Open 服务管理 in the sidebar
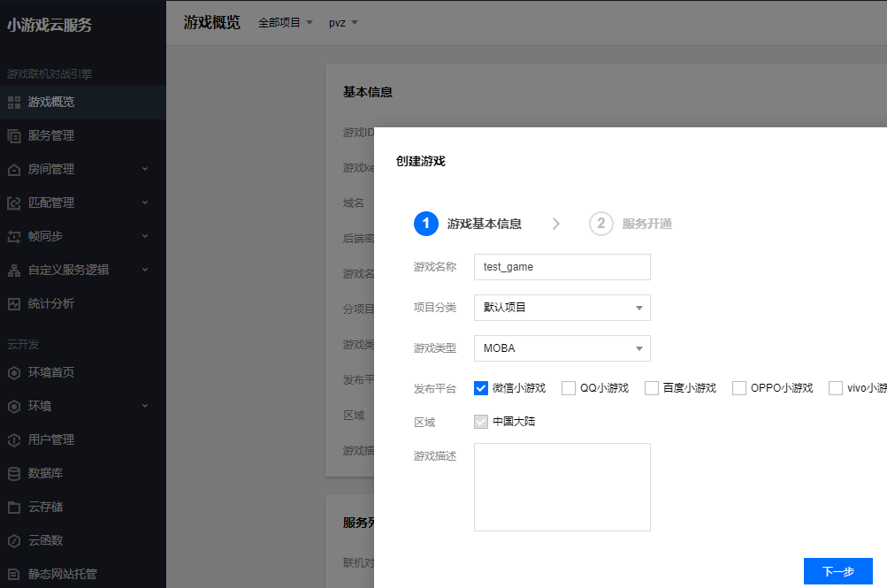Viewport: 887px width, 588px height. [x=83, y=135]
